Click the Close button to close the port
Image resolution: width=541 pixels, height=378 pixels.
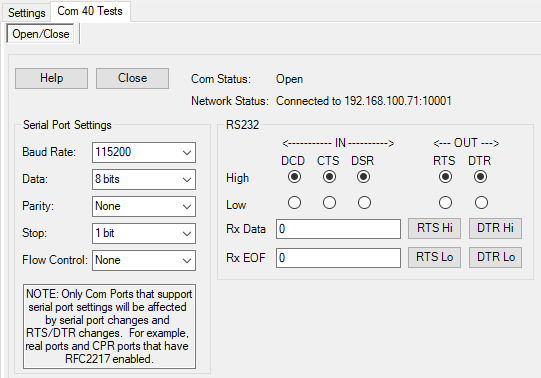pos(132,78)
